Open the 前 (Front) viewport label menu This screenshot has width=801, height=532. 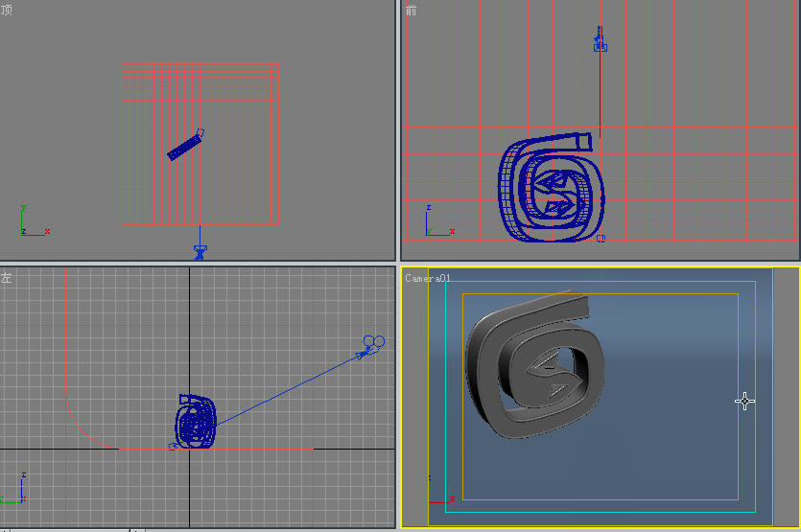(412, 11)
